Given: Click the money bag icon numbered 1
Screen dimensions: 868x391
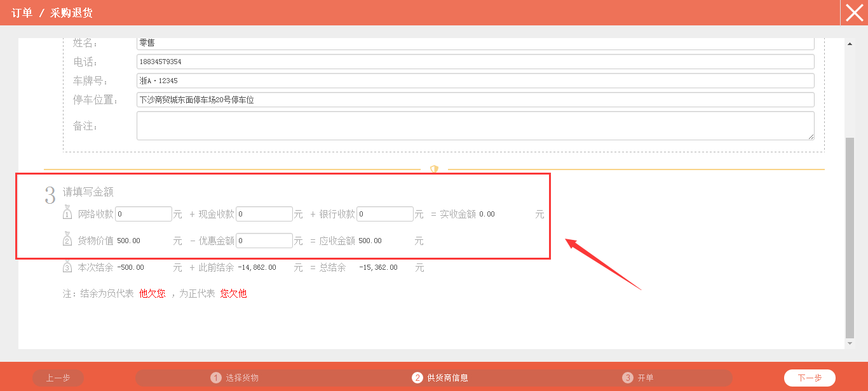Looking at the screenshot, I should [68, 213].
